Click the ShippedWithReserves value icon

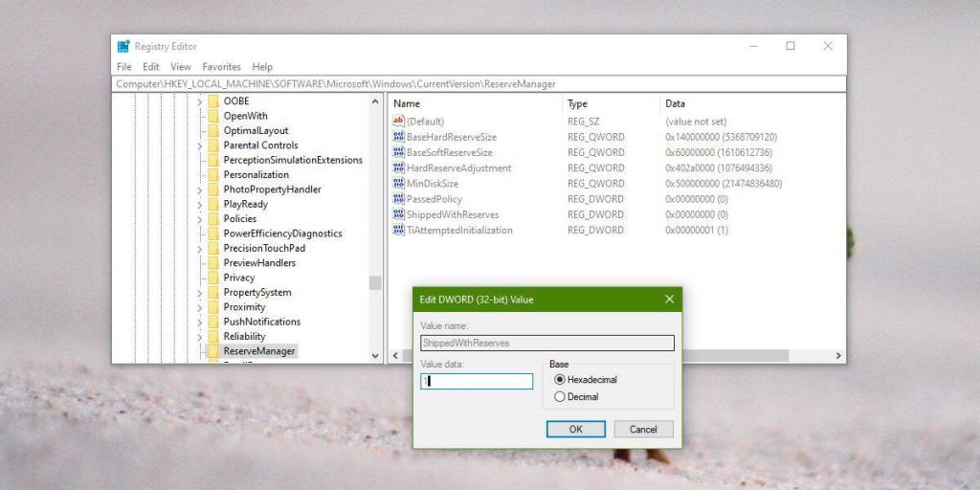(398, 214)
